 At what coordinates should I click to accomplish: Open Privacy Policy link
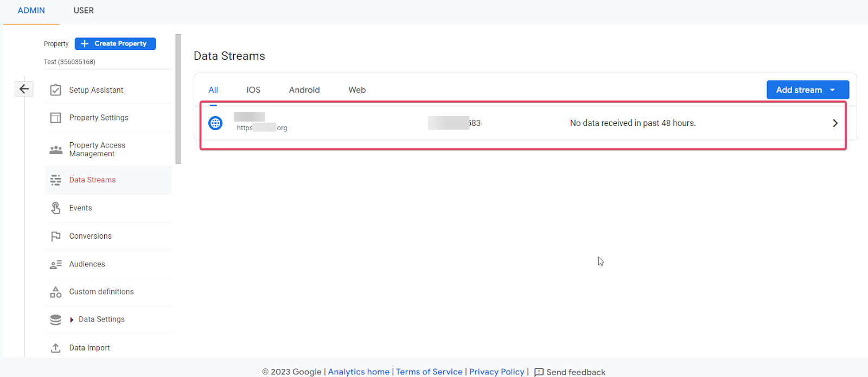coord(497,372)
